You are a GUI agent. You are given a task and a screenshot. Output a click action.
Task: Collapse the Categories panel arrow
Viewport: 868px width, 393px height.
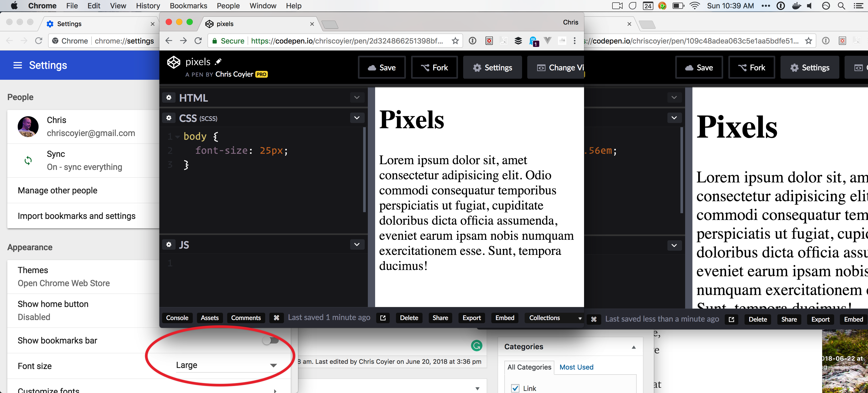pyautogui.click(x=634, y=347)
